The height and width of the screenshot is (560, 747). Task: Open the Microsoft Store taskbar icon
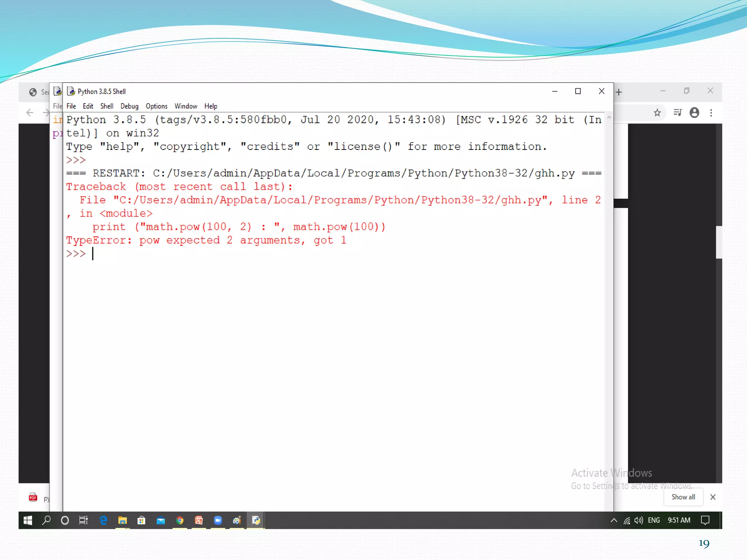(141, 520)
